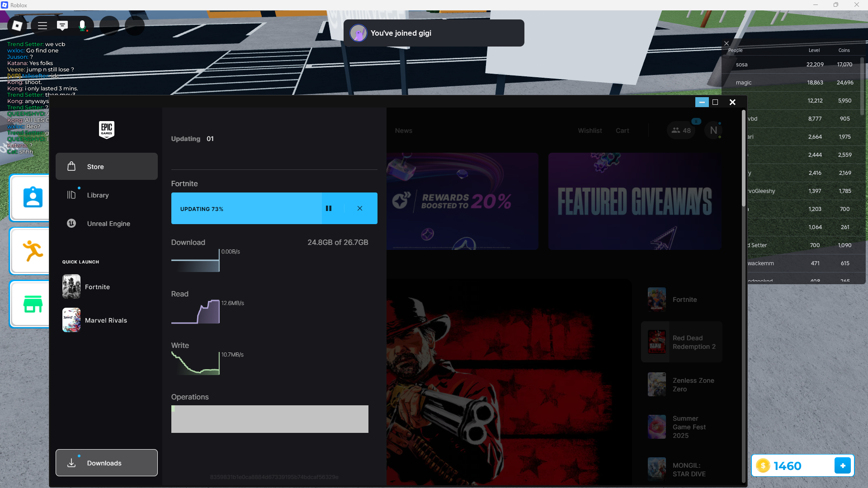The width and height of the screenshot is (868, 488).
Task: Click the People header in leaderboard
Action: click(736, 50)
